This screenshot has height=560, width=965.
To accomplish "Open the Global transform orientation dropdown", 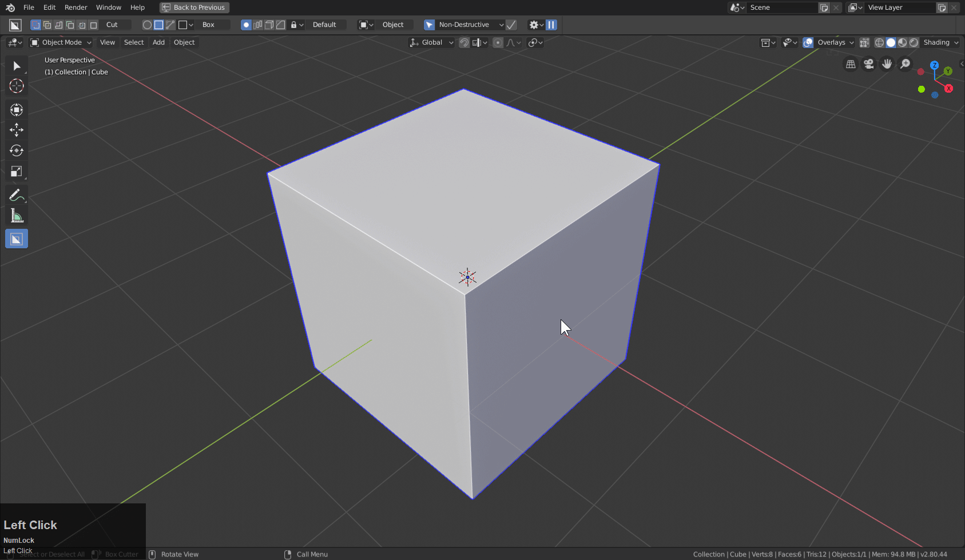I will tap(431, 42).
